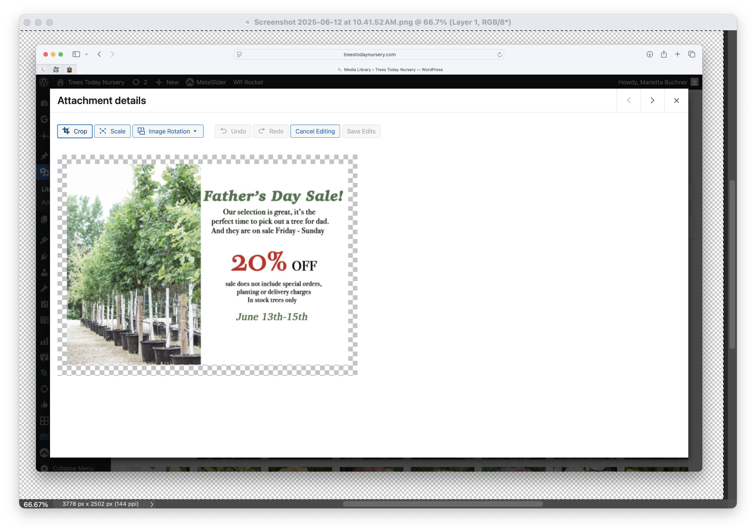
Task: Click the WordPress logo in admin bar
Action: coord(44,82)
